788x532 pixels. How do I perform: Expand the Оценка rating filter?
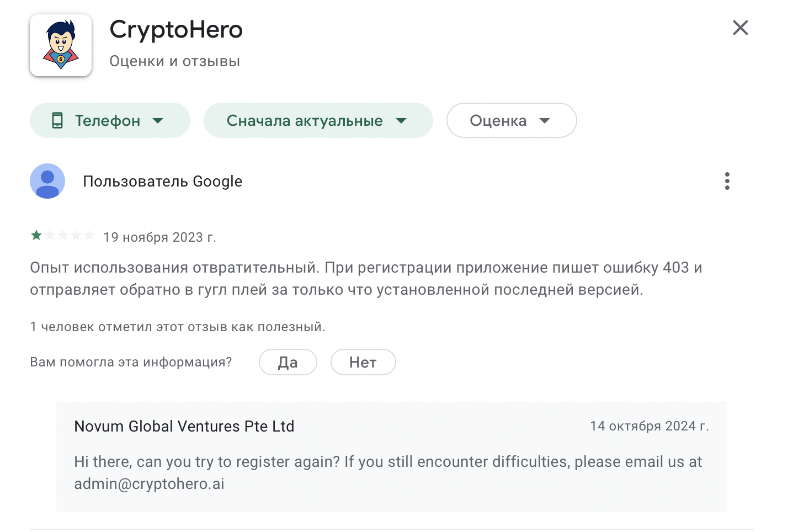pos(511,120)
